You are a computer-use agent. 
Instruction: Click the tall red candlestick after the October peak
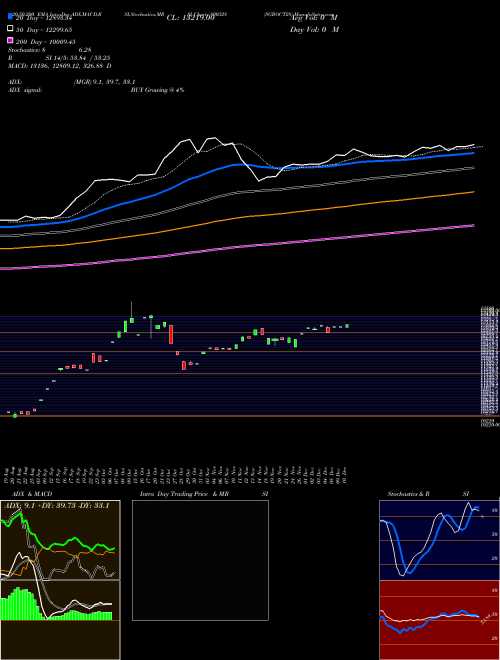coord(171,334)
